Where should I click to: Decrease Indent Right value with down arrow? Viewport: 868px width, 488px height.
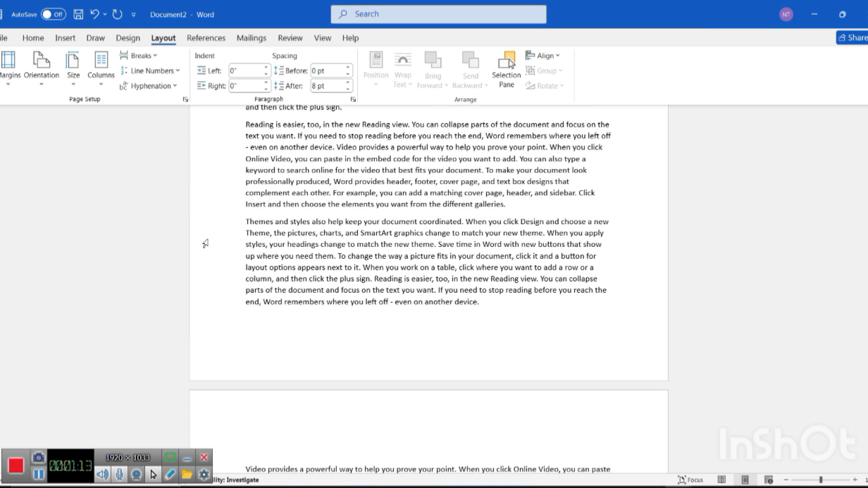(266, 89)
